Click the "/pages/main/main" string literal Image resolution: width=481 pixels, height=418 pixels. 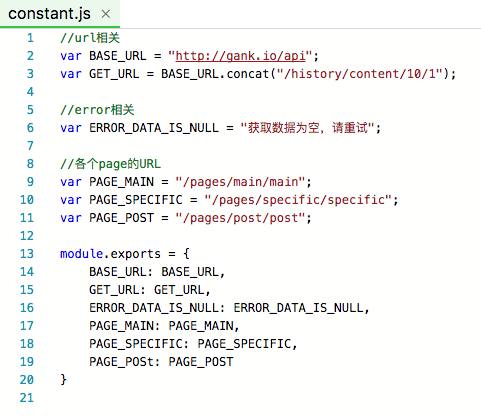240,182
